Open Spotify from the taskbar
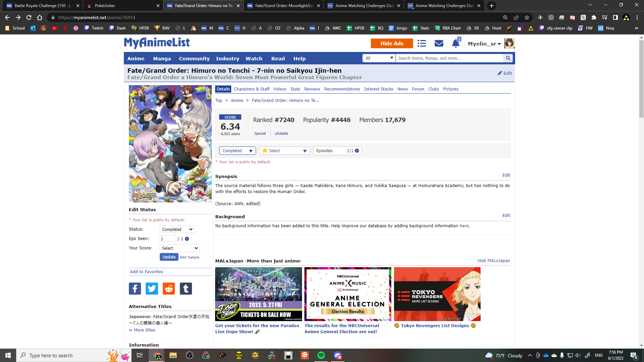The height and width of the screenshot is (362, 644). tap(321, 355)
